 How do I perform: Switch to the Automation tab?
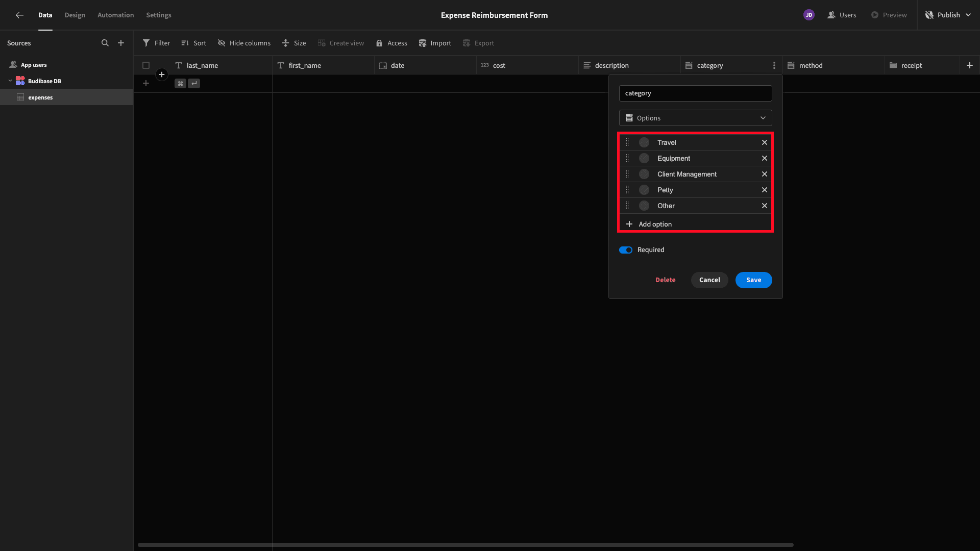click(116, 15)
